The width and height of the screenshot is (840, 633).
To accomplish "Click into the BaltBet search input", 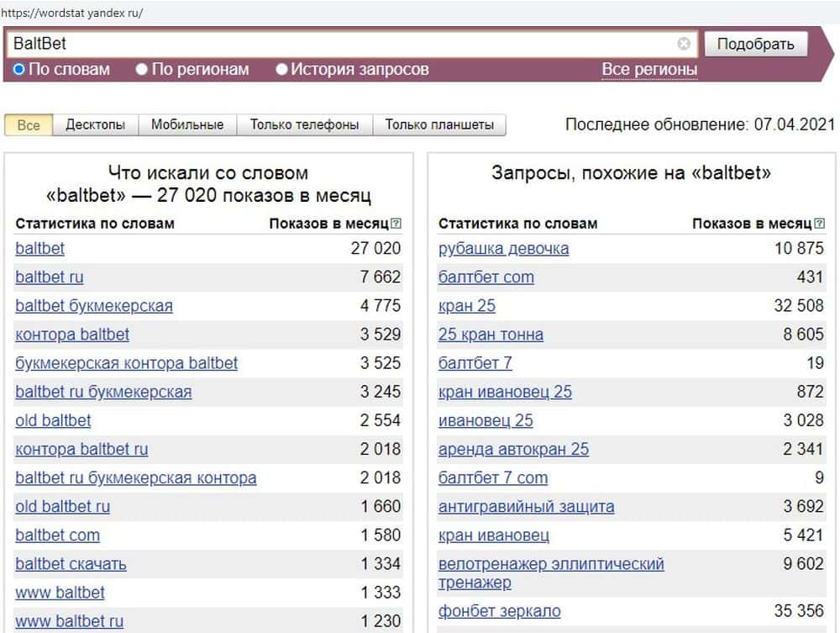I will (336, 44).
